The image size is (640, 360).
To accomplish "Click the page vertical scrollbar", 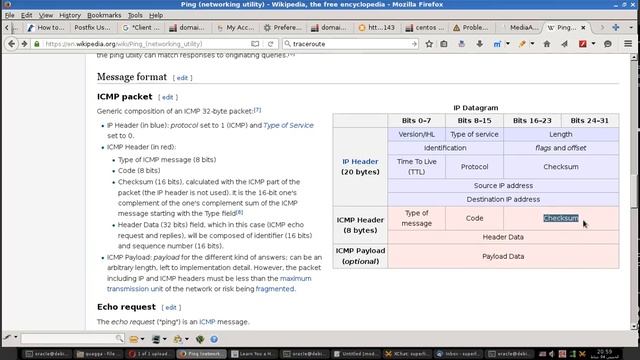I will (x=634, y=192).
